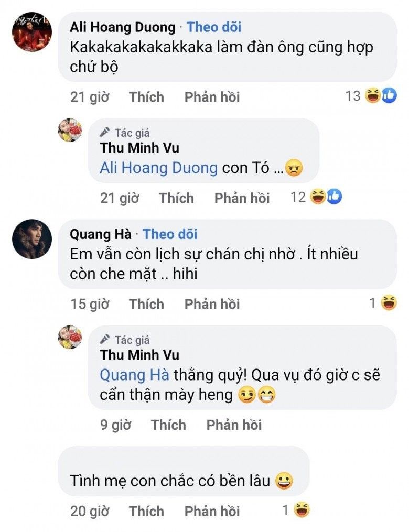Open the pencil Tác giả badge in first reply
The height and width of the screenshot is (532, 409).
tap(125, 133)
